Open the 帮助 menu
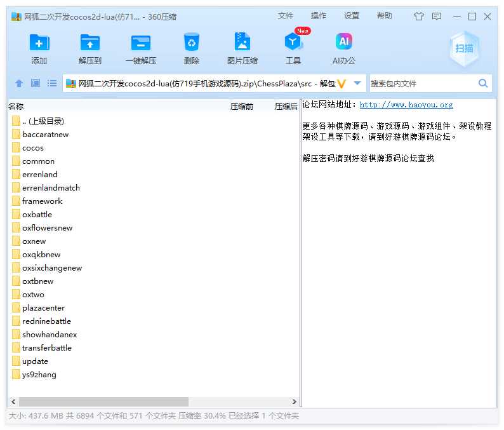 click(x=385, y=16)
